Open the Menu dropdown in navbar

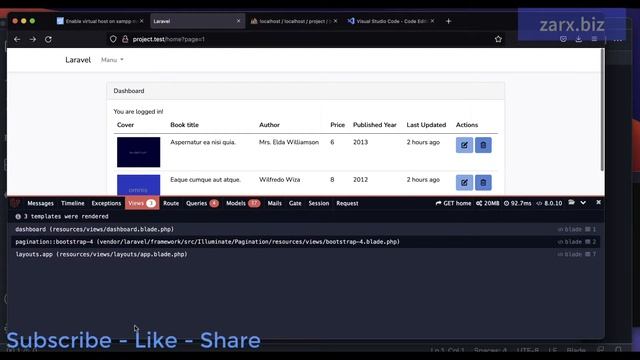(112, 60)
